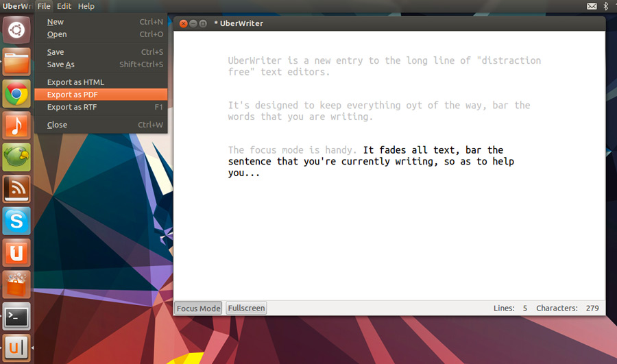Open the RSS feed reader icon
617x364 pixels.
[x=16, y=189]
